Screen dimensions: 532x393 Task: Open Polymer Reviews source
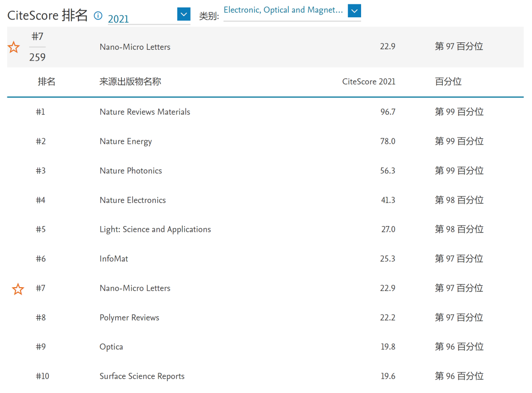coord(129,318)
